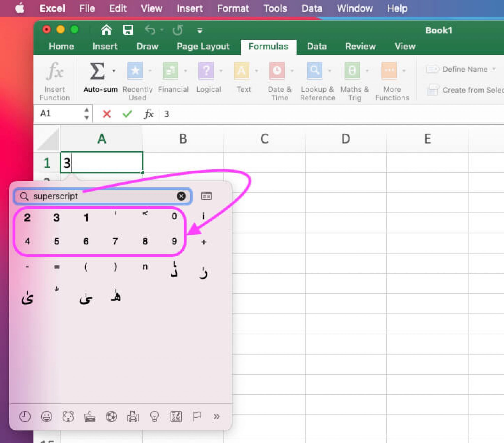Show more emoji categories chevron
The image size is (504, 443).
[x=216, y=417]
